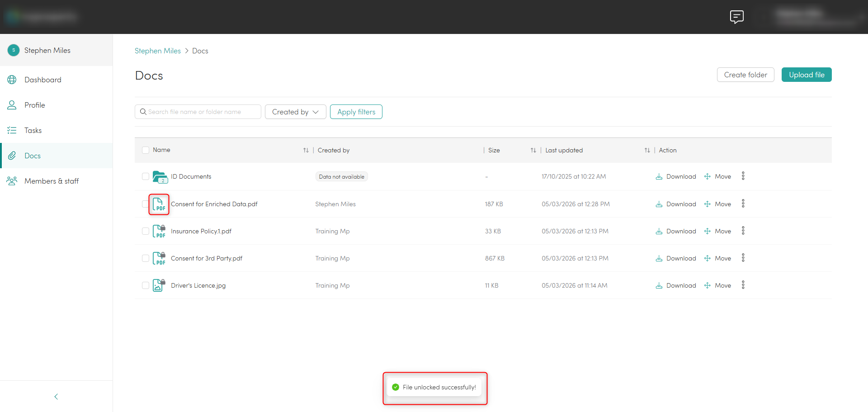Image resolution: width=868 pixels, height=412 pixels.
Task: Click locked PDF icon for Consent for 3rd Party
Action: pos(159,258)
